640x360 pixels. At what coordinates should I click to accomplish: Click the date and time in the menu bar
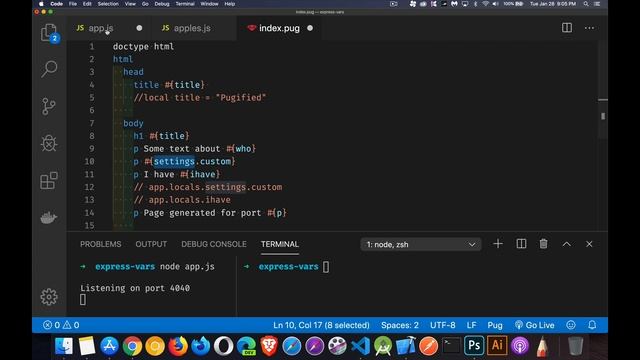tap(553, 4)
